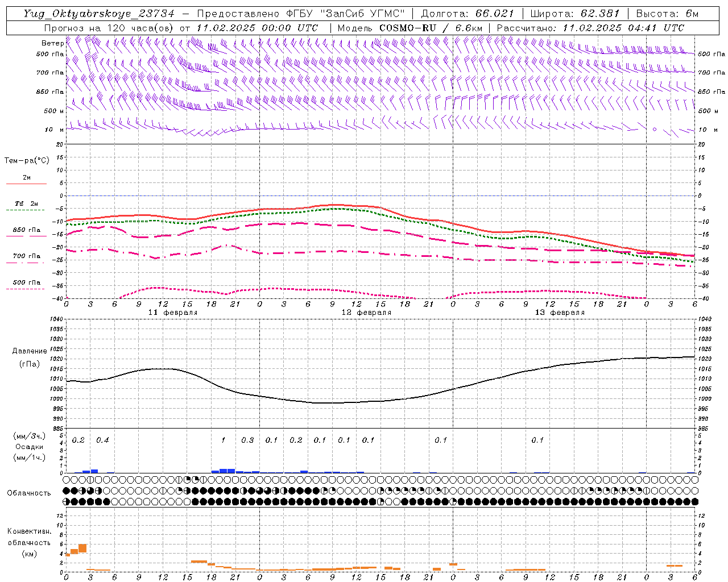Viewport: 728px width, 582px height.
Task: Click the Облачность cloud cover label
Action: (x=29, y=493)
